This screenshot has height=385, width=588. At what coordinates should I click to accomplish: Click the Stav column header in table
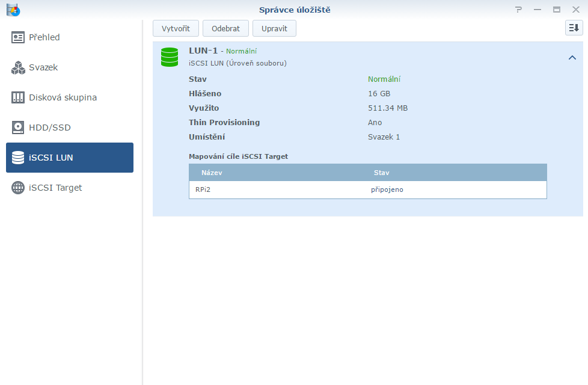382,173
